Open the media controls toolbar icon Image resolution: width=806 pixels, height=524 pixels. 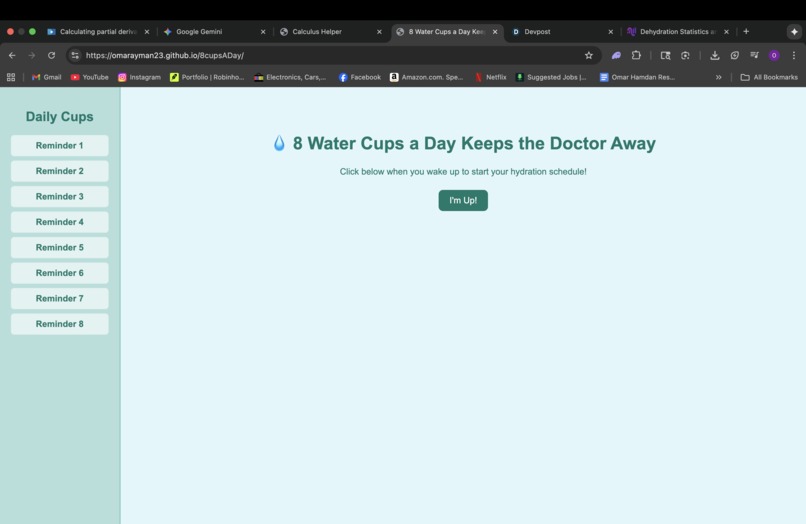coord(754,55)
